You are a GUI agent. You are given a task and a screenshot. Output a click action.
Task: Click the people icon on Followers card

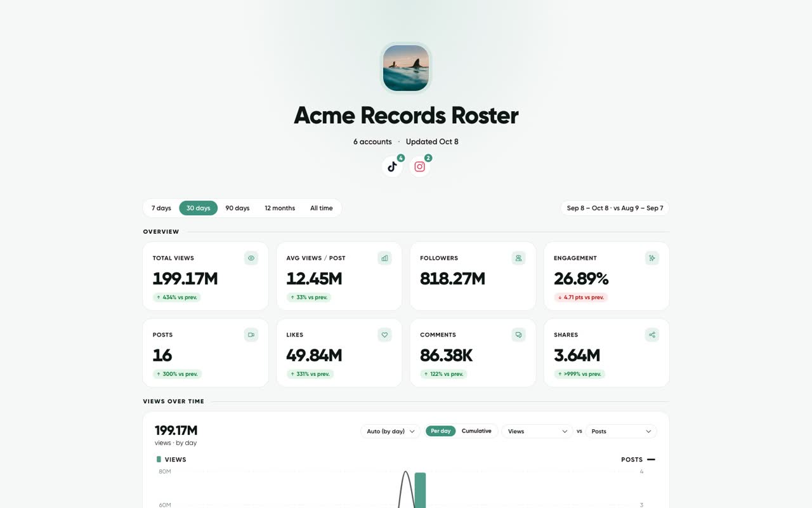(518, 258)
